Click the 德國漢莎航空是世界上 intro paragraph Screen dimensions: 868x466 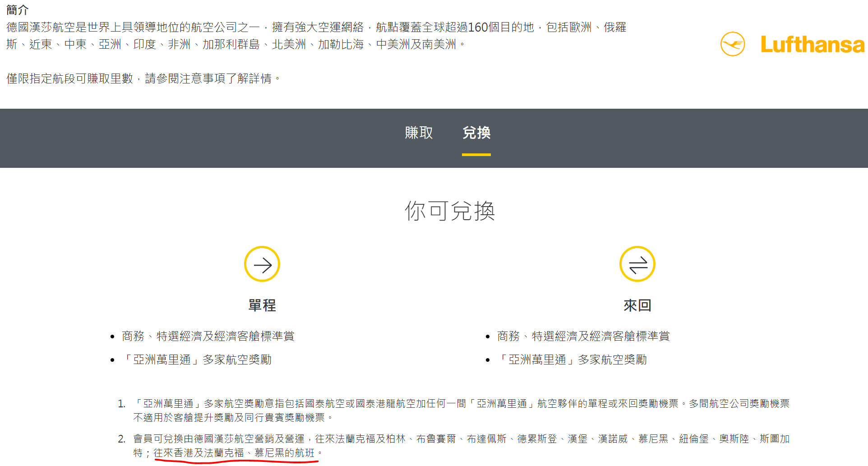pyautogui.click(x=316, y=36)
